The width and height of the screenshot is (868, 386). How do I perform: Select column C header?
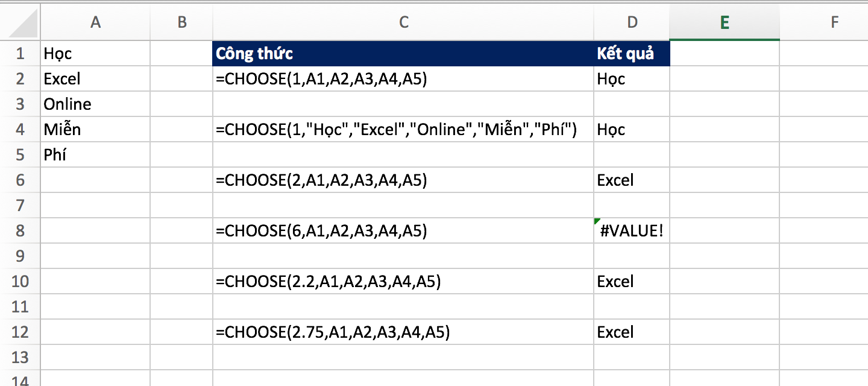(x=403, y=23)
